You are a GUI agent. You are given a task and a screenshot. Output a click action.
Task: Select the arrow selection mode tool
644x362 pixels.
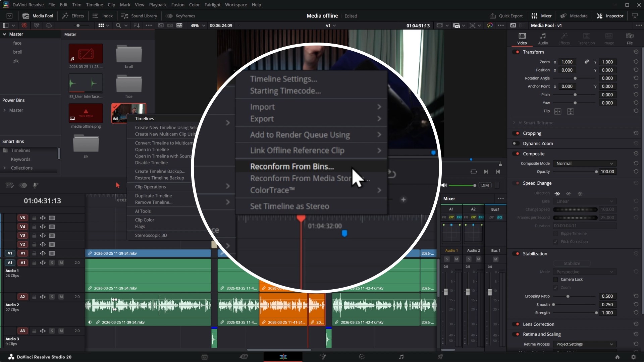(x=118, y=185)
